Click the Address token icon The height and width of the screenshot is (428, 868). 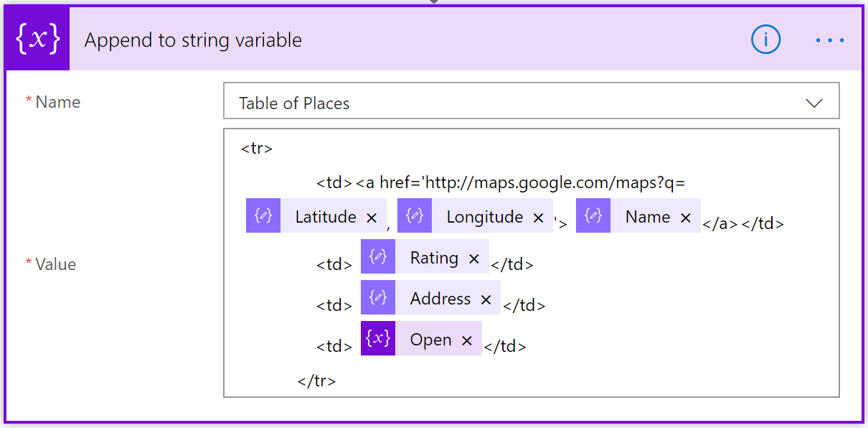tap(378, 298)
